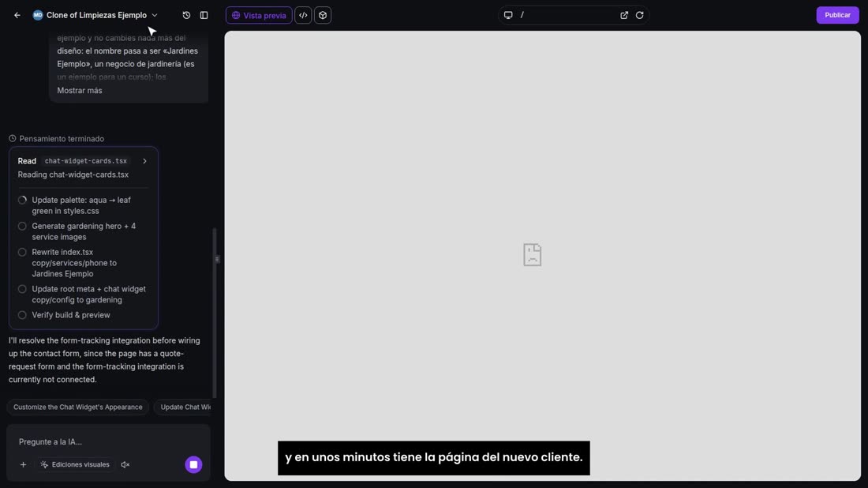Expand the Read chat-widget-cards.tsx step
Viewport: 868px width, 488px height.
point(144,161)
